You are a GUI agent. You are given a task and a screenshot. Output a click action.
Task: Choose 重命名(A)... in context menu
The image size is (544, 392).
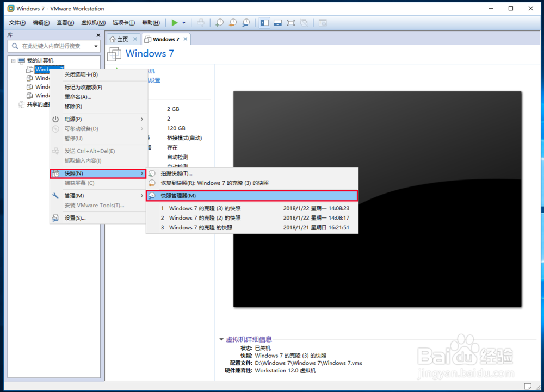[98, 97]
